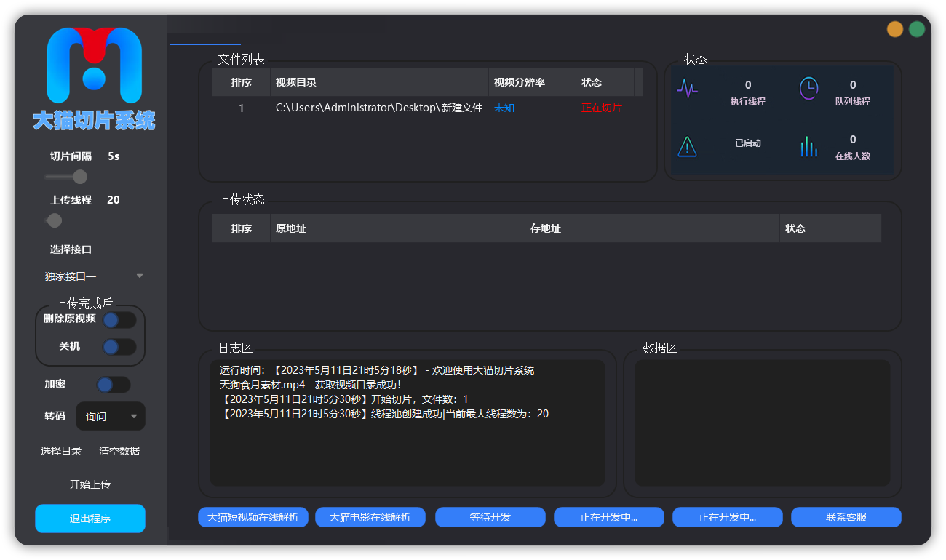This screenshot has width=946, height=560.
Task: Open the 独家接口一 dropdown
Action: tap(94, 276)
